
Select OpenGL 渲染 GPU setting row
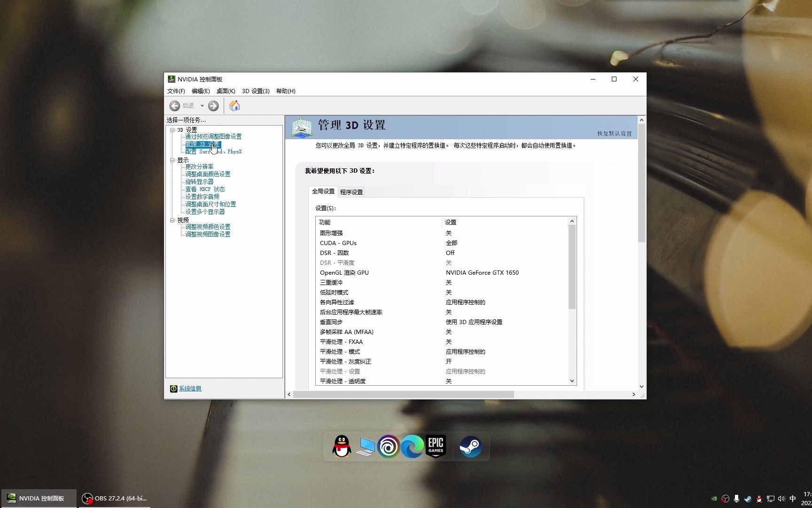click(x=442, y=273)
